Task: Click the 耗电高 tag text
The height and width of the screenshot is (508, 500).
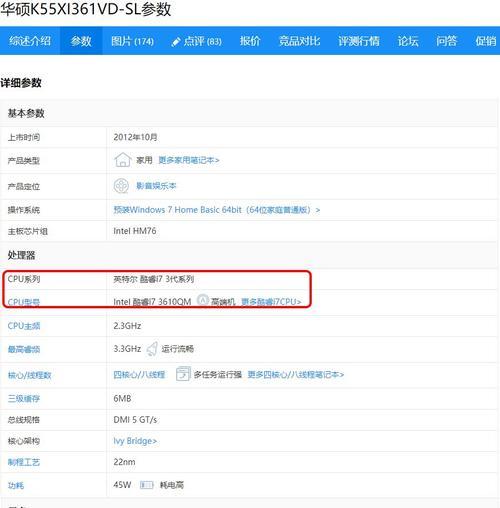Action: [x=172, y=485]
